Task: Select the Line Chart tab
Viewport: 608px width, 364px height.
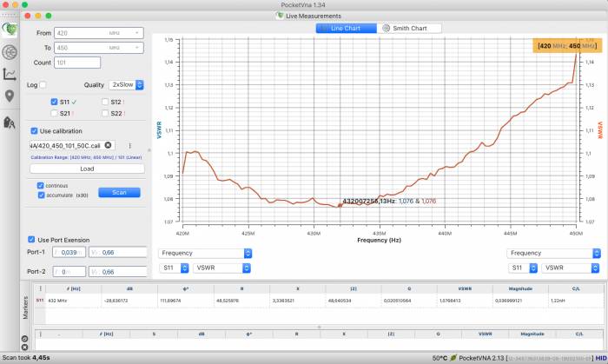Action: click(x=347, y=28)
